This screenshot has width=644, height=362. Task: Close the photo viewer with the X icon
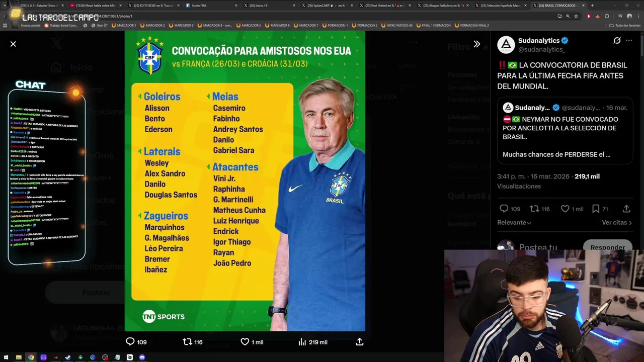coord(13,44)
